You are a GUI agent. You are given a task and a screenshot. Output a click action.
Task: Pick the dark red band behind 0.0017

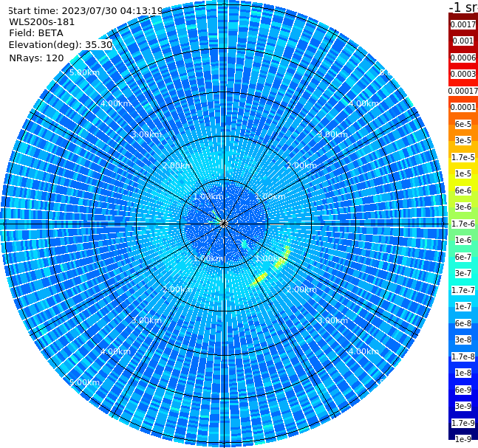[x=463, y=18]
